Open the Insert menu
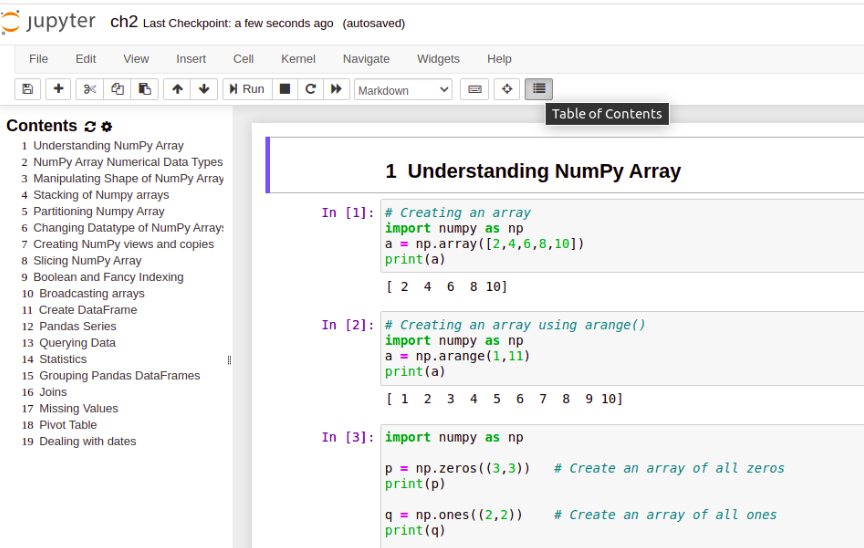 tap(191, 59)
